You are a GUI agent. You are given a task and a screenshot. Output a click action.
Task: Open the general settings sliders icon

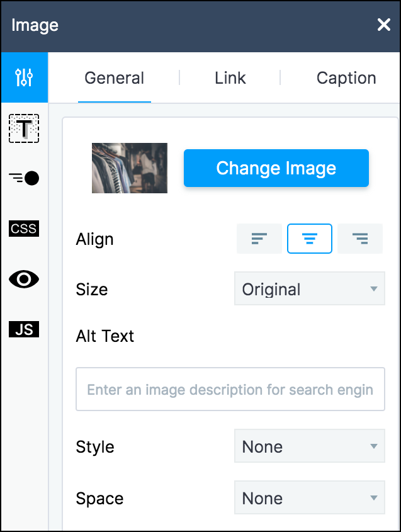[24, 77]
